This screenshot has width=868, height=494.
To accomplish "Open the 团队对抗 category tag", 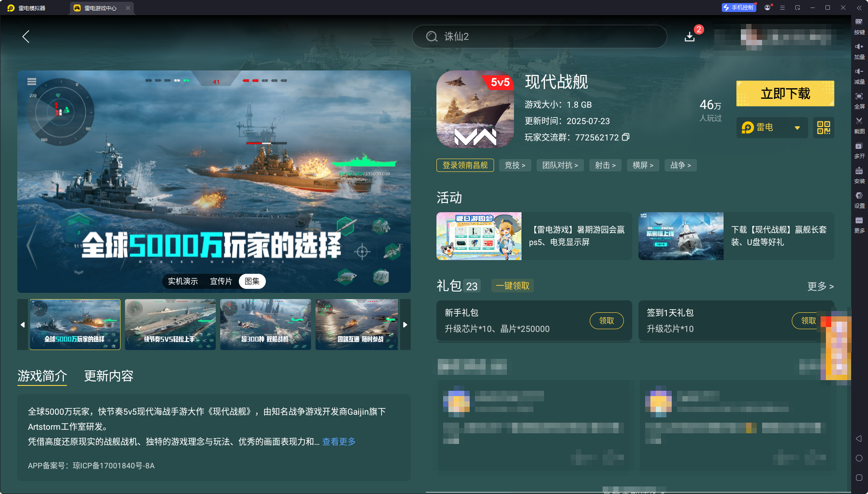I will (x=560, y=165).
